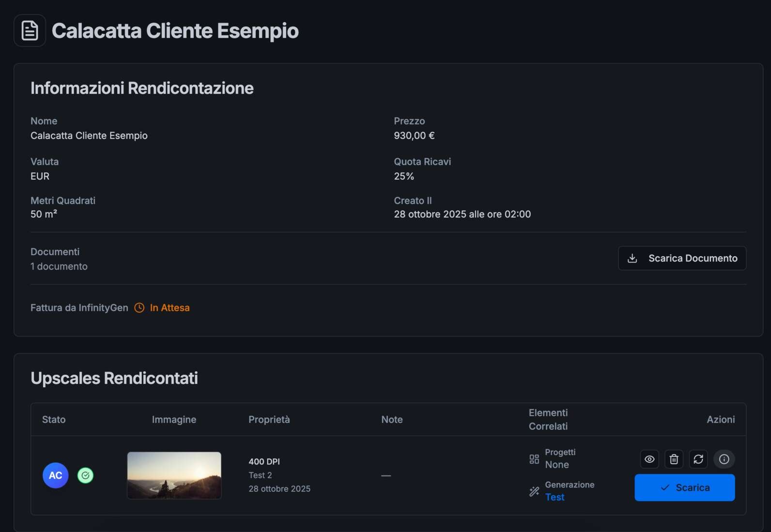Click the Progetti grid icon
Viewport: 771px width, 532px height.
pyautogui.click(x=534, y=459)
